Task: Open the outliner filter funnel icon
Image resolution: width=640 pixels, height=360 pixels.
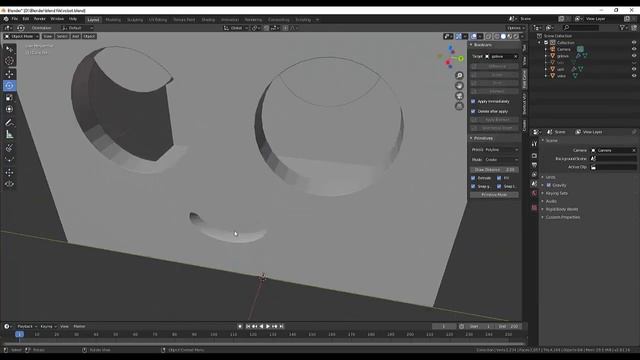Action: (x=622, y=28)
